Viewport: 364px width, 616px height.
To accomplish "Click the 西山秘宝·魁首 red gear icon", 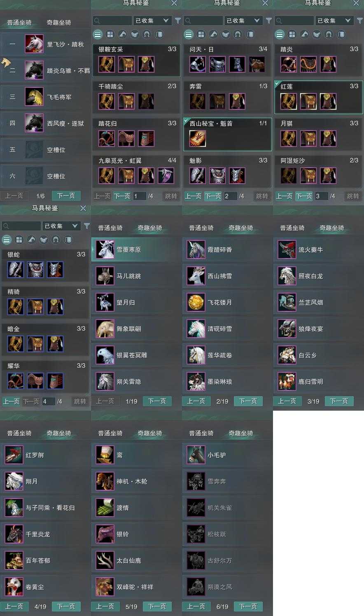I will [x=198, y=139].
